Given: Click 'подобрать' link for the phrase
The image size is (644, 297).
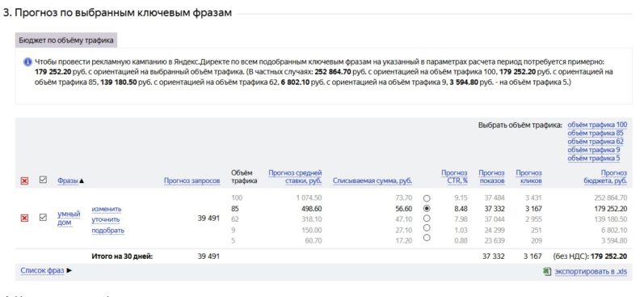Looking at the screenshot, I should (107, 231).
